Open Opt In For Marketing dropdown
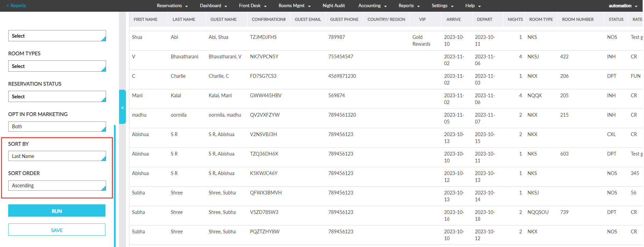Screen dimensions: 644x247 pyautogui.click(x=57, y=127)
